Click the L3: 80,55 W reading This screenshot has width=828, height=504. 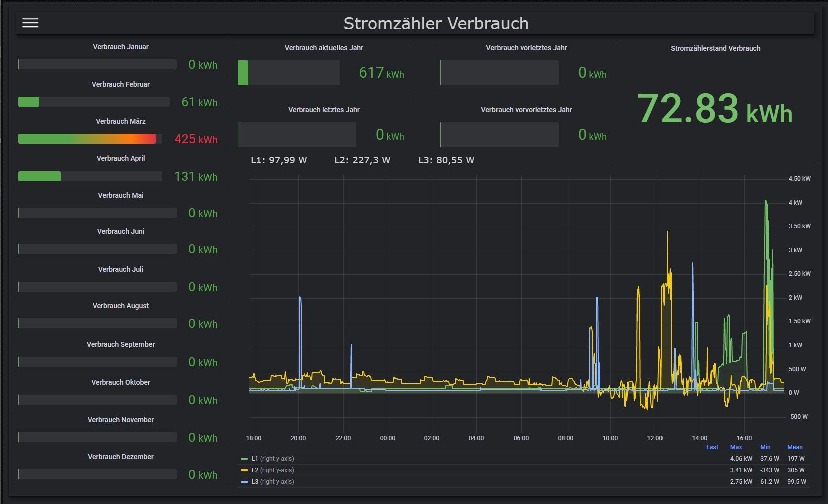tap(446, 160)
